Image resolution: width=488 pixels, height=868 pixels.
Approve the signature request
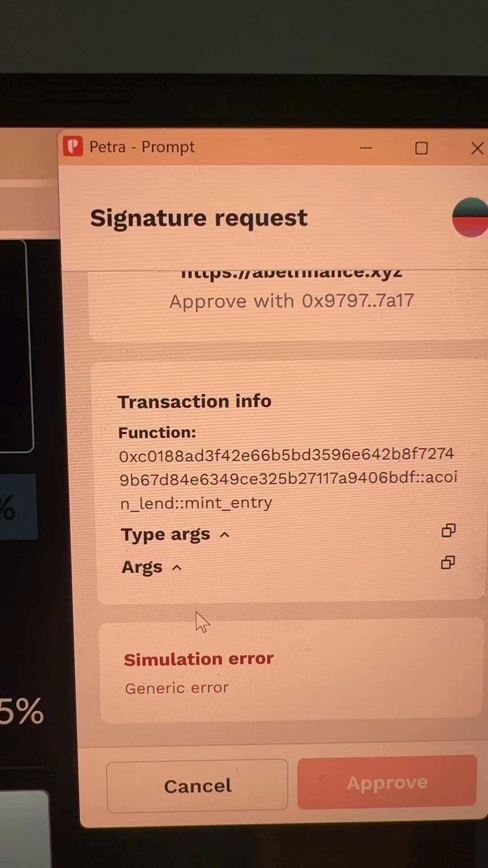(x=387, y=783)
